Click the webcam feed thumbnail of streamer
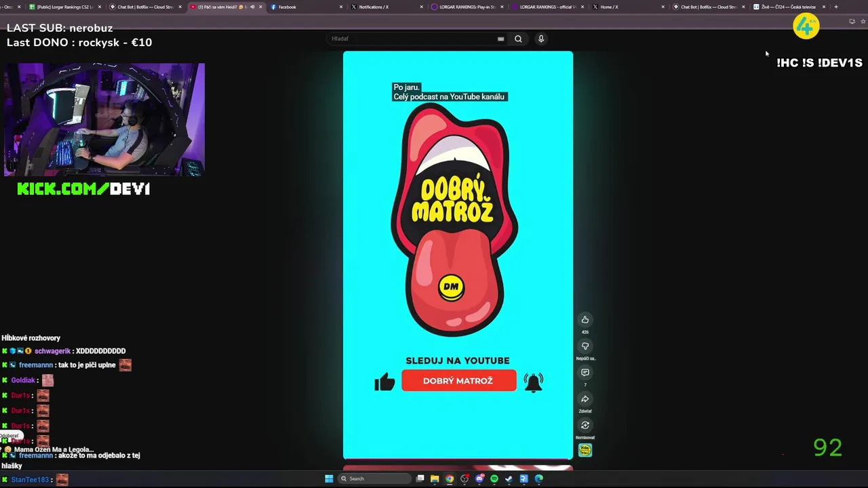Screen dimensions: 868x488 point(104,120)
